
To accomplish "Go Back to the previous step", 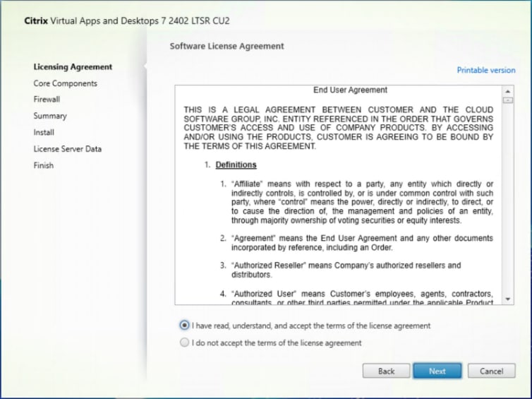I will pyautogui.click(x=386, y=371).
